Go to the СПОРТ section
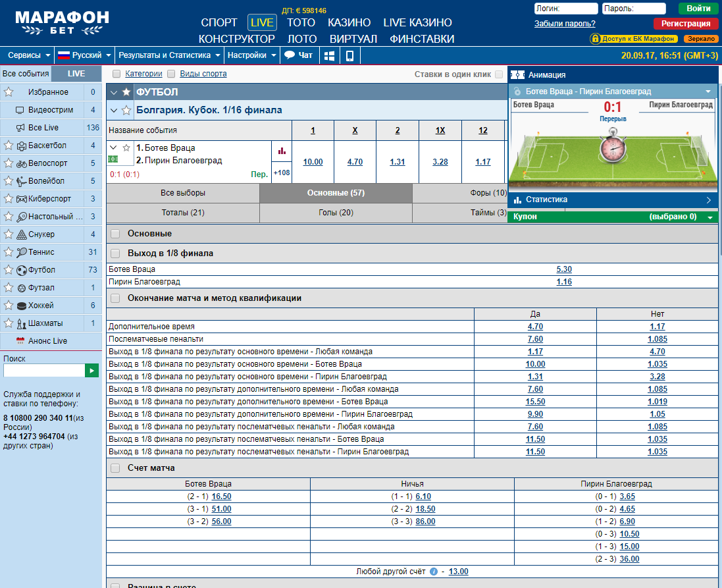This screenshot has height=588, width=722. click(x=219, y=22)
